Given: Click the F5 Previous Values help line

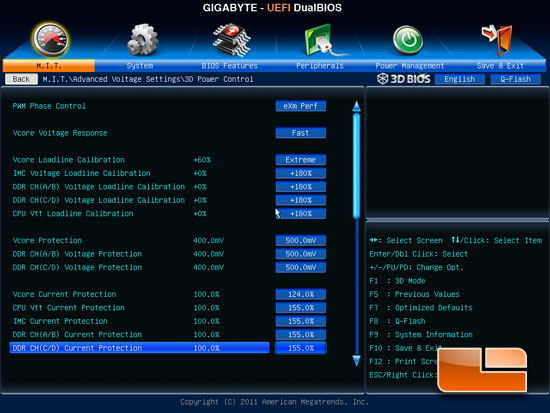Looking at the screenshot, I should tap(415, 294).
